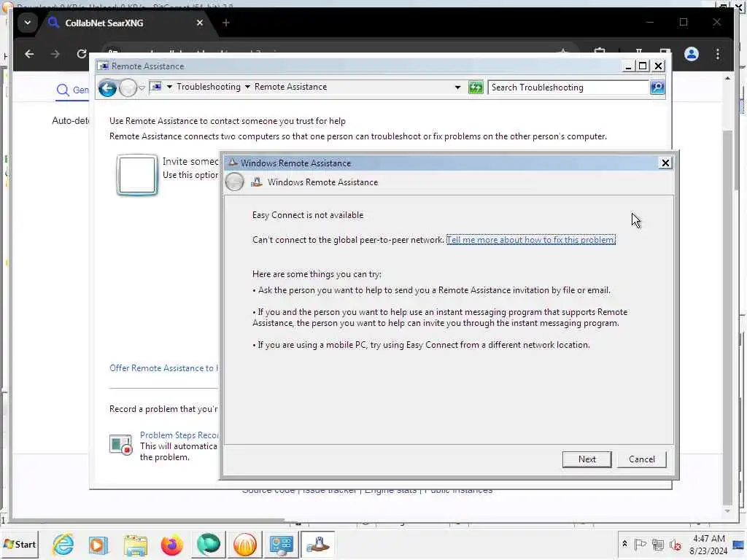Click the Forward button in Remote Assistance window
747x560 pixels.
point(128,87)
